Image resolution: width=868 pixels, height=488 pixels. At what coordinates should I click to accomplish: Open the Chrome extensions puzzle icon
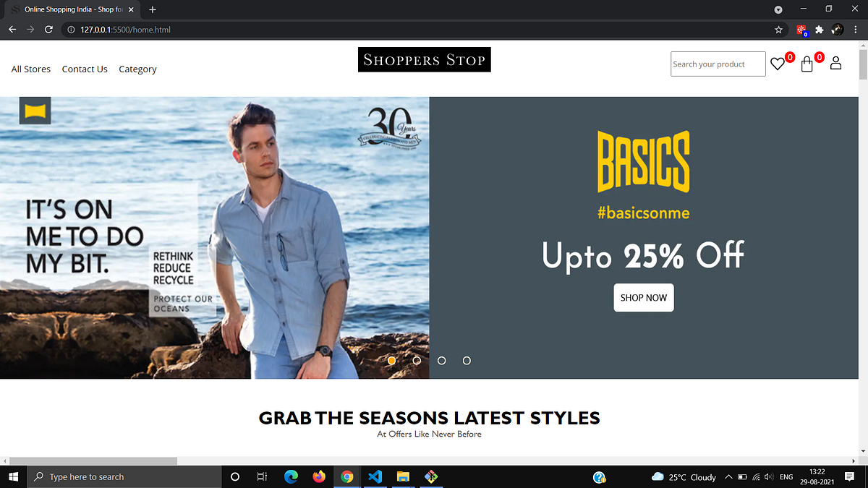(820, 30)
